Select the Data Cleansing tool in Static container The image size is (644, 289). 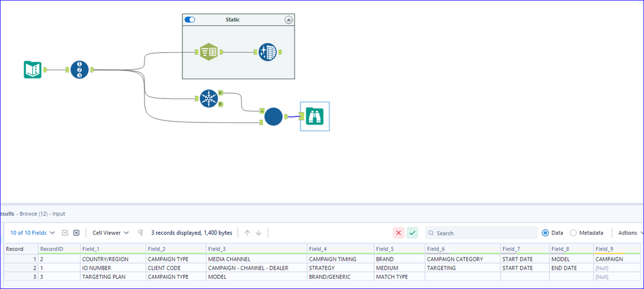coord(268,52)
